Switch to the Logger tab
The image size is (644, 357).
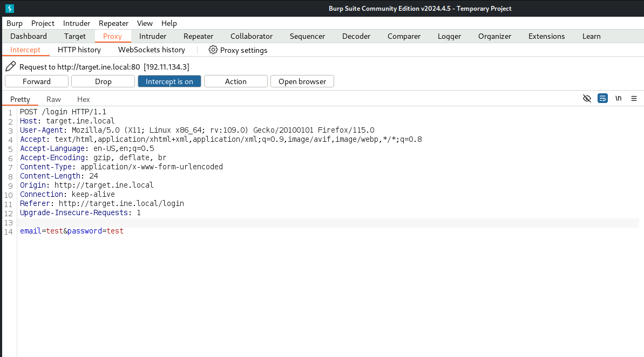click(449, 36)
